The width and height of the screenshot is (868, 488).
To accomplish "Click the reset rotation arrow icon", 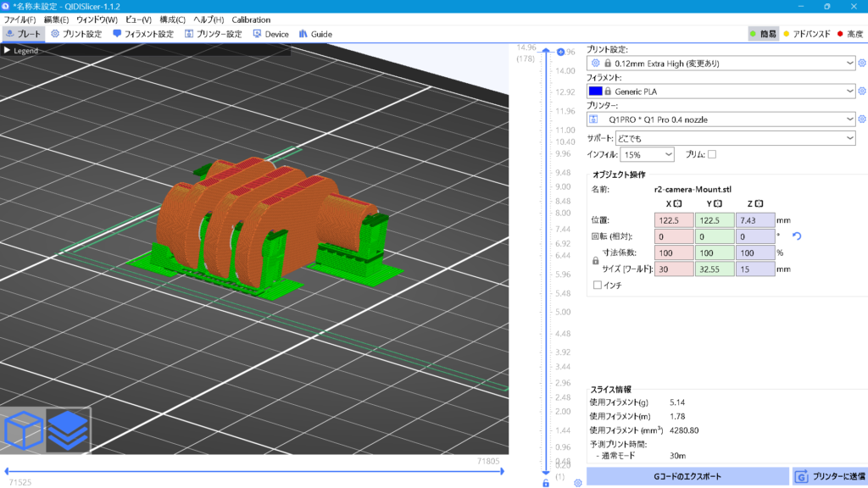I will (796, 236).
